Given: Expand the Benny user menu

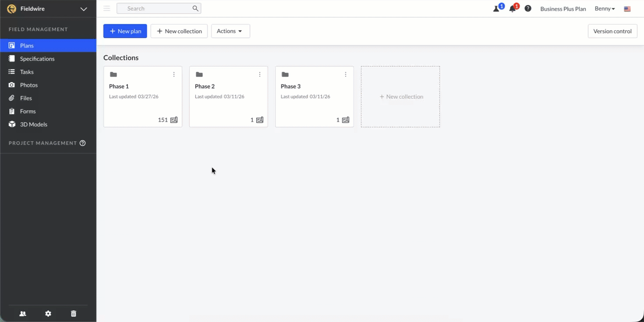Looking at the screenshot, I should [x=605, y=9].
